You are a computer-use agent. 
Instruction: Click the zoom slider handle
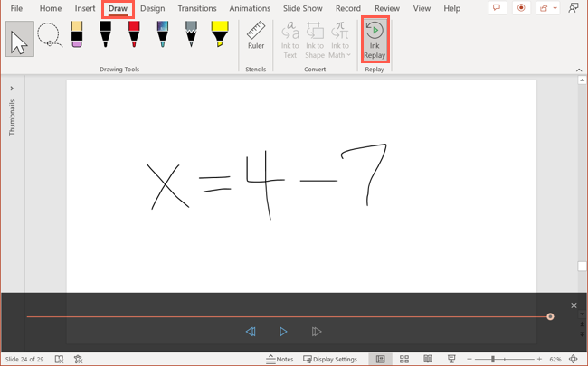(x=493, y=360)
